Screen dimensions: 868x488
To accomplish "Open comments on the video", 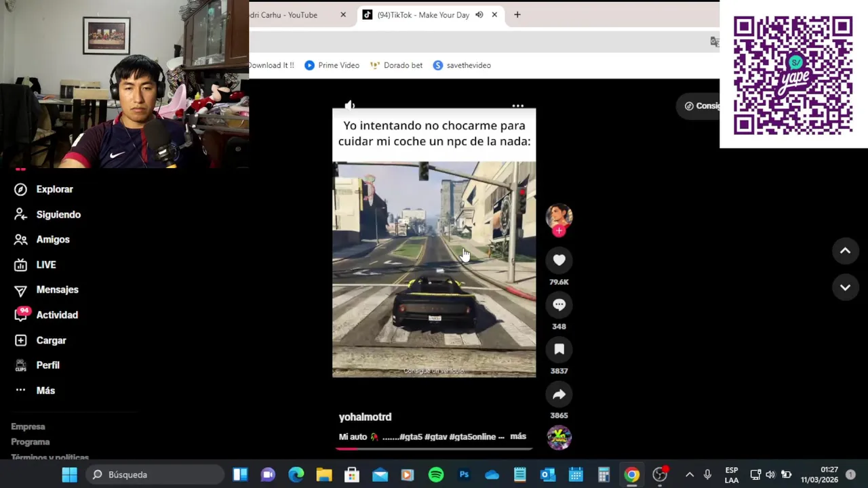I will [559, 305].
